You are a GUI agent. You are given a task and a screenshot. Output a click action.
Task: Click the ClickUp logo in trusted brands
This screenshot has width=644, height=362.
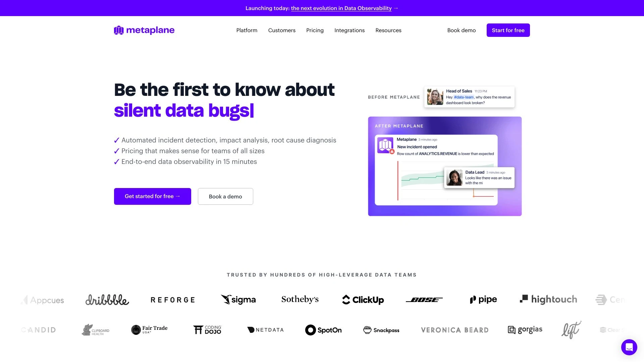(x=363, y=300)
